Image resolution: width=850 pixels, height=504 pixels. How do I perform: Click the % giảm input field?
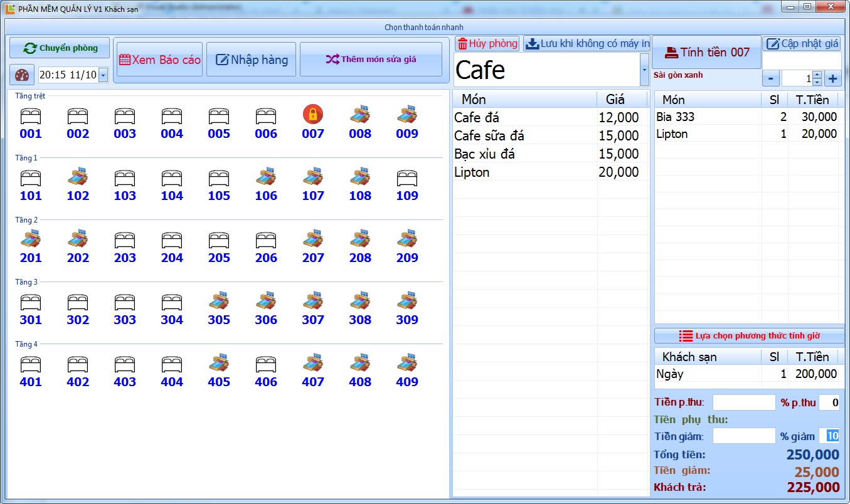(829, 436)
